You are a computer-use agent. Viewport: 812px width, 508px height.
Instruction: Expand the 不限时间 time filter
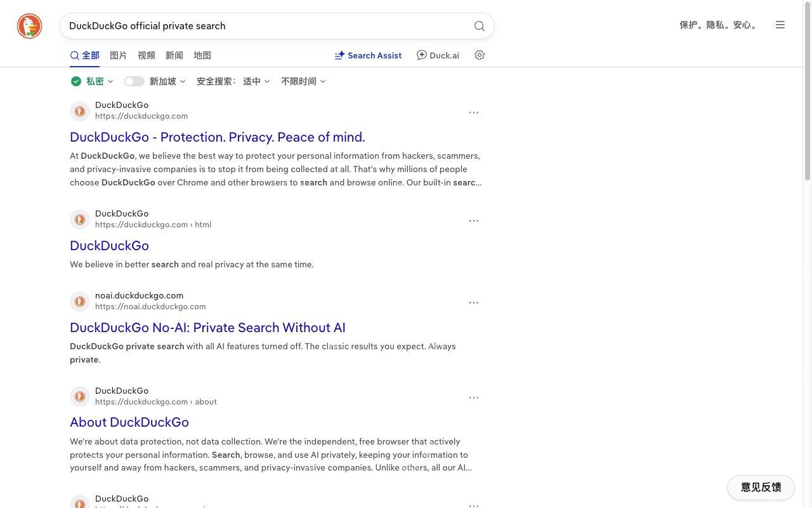click(303, 81)
